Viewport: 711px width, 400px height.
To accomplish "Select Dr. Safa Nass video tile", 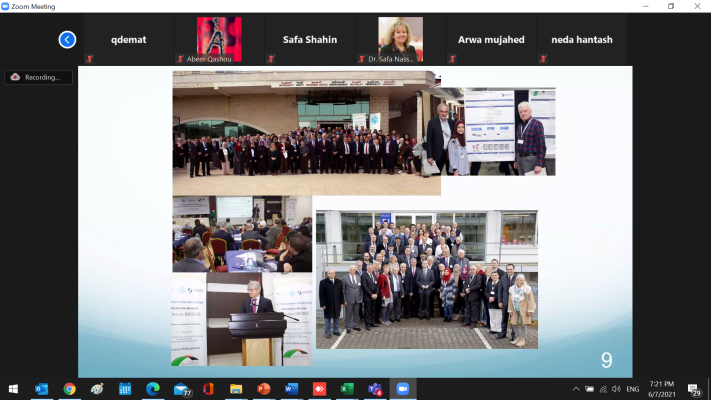I will [x=398, y=40].
